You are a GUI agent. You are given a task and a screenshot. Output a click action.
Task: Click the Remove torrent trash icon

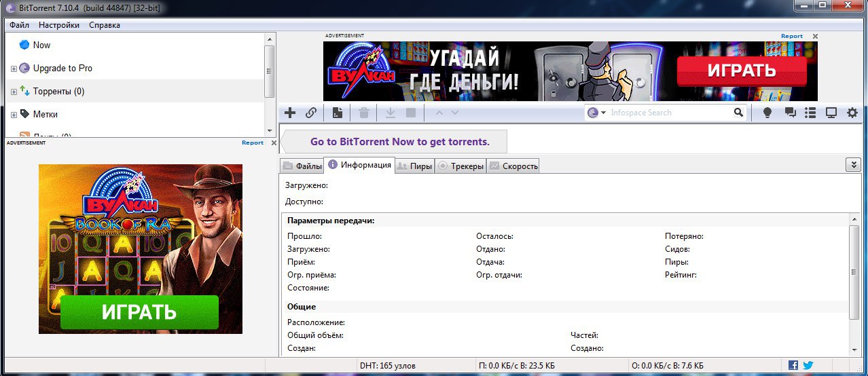(x=364, y=113)
